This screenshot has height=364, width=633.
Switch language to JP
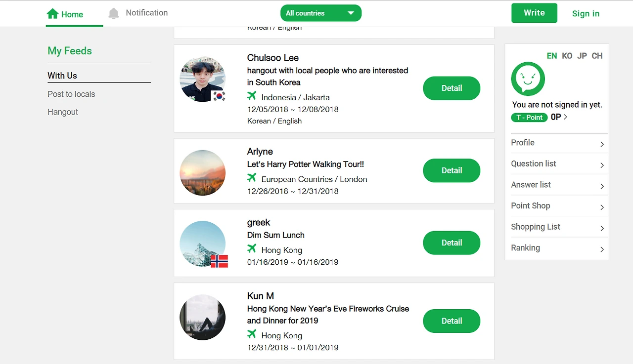(582, 56)
